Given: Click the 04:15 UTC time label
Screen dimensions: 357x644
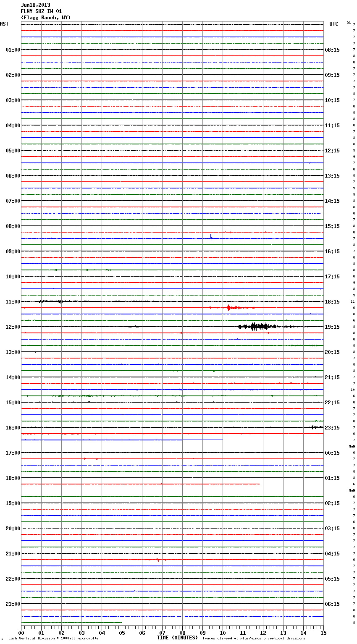Looking at the screenshot, I should (332, 554).
